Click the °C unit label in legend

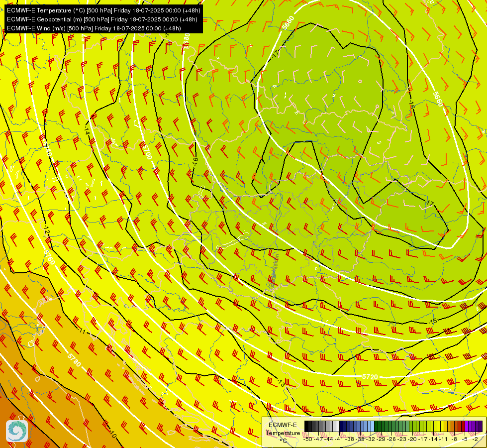(x=283, y=441)
